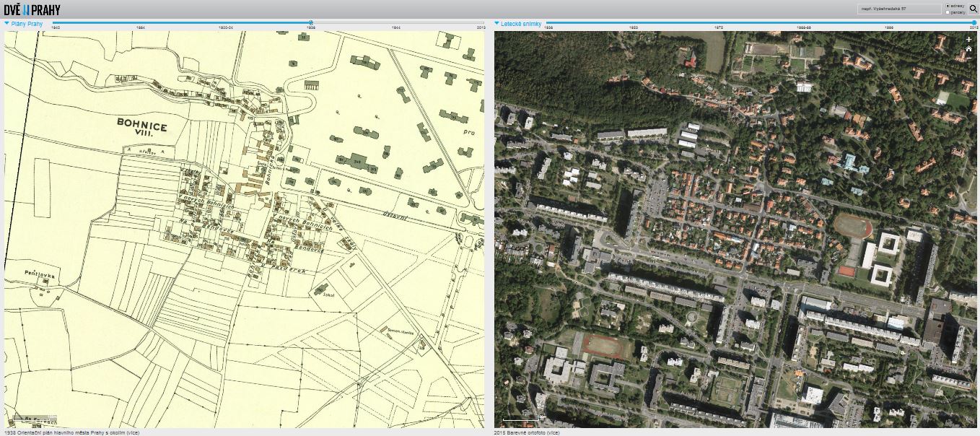Click the magnifier search icon
Viewport: 980px width, 436px height.
coord(973,9)
